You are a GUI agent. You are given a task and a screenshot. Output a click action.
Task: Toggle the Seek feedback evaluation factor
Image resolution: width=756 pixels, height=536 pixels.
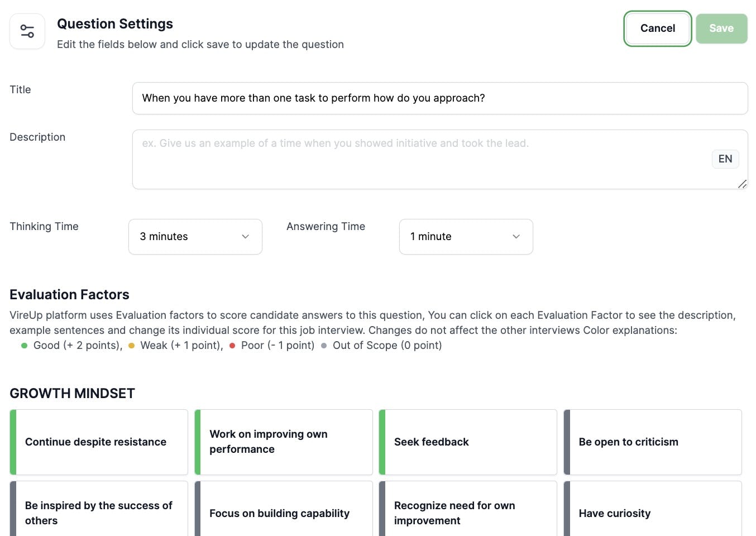click(467, 442)
